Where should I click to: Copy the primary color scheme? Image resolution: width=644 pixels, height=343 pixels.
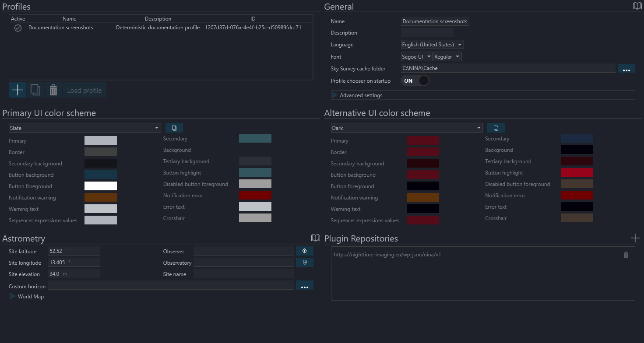pyautogui.click(x=174, y=128)
